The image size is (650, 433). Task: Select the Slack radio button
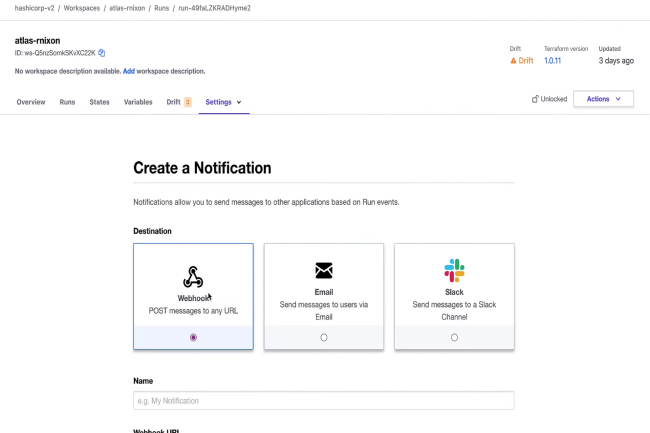pos(454,338)
